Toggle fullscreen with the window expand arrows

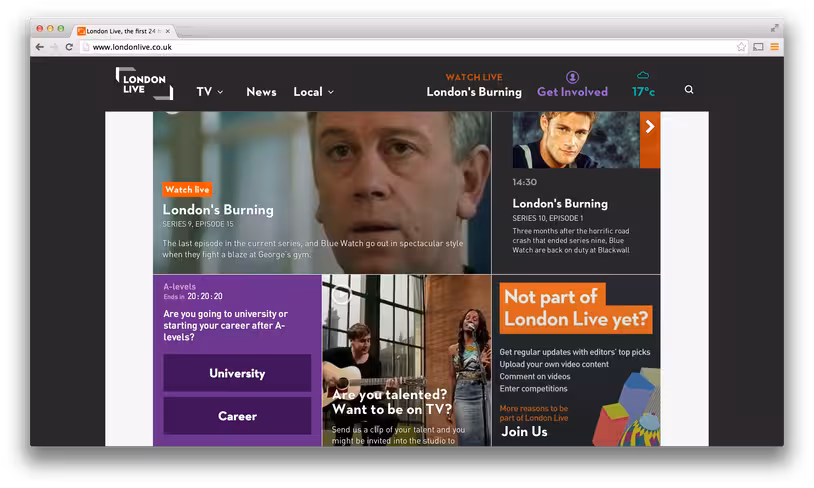(774, 28)
